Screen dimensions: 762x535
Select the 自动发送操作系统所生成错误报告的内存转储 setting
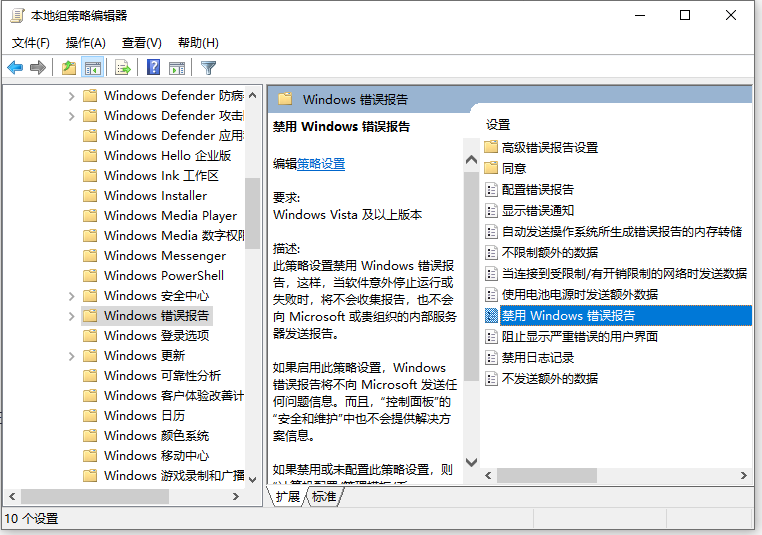pyautogui.click(x=622, y=231)
